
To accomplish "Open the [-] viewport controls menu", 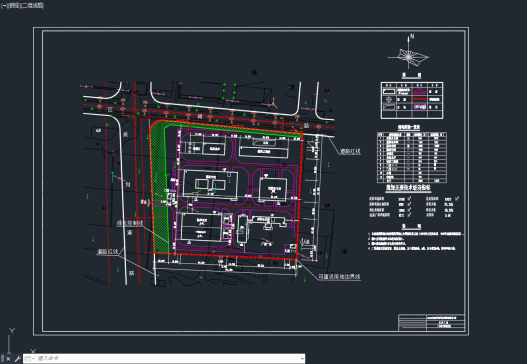I will click(4, 6).
